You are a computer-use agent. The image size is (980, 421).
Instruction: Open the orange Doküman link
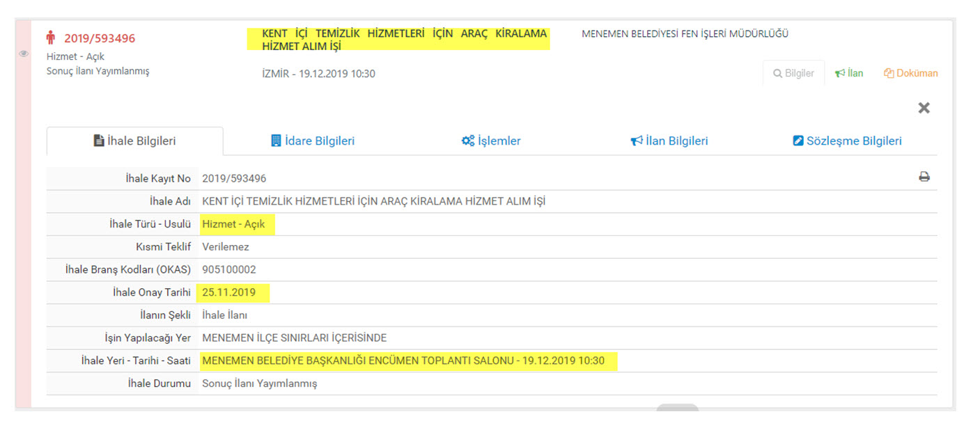(x=910, y=73)
